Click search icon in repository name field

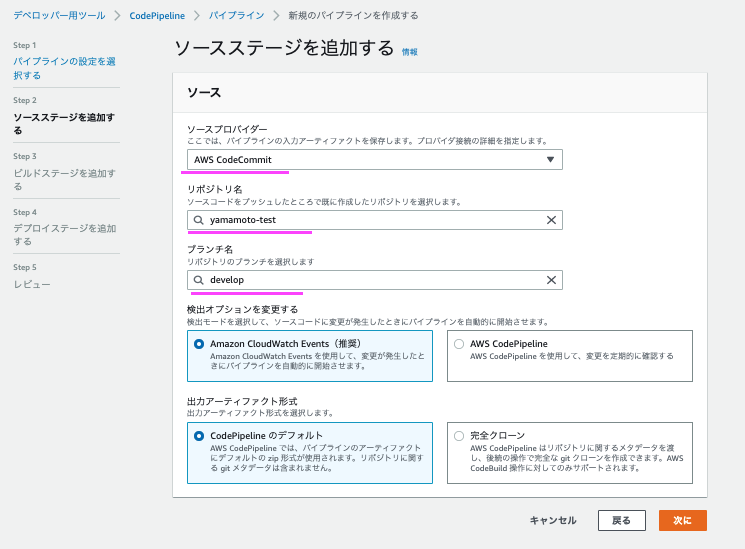tap(199, 220)
